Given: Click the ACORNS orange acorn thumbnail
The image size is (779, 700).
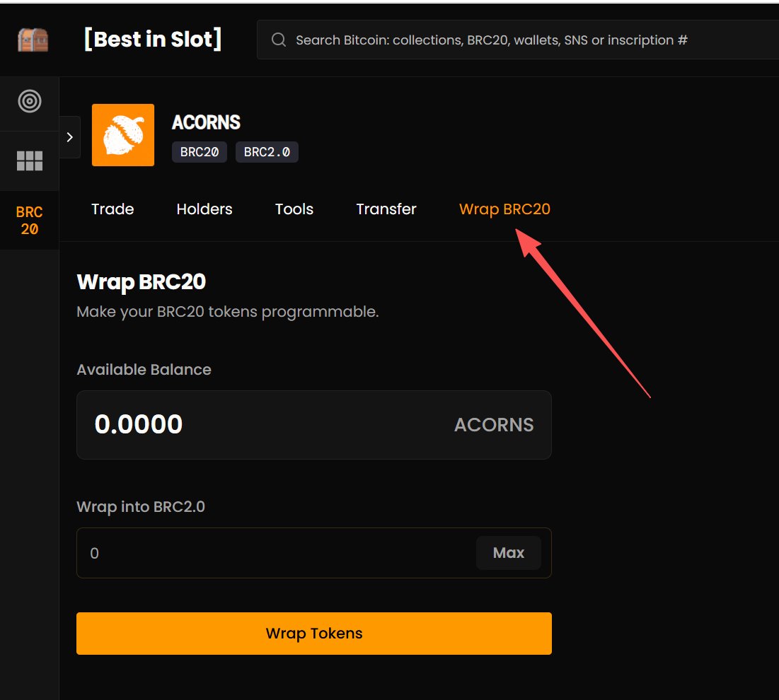Looking at the screenshot, I should point(123,135).
